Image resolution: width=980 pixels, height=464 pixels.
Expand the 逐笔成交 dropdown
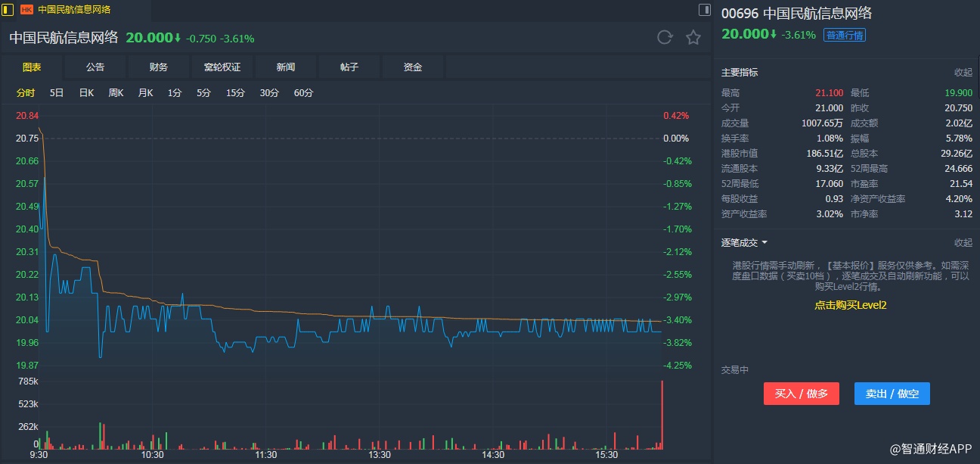pyautogui.click(x=745, y=242)
